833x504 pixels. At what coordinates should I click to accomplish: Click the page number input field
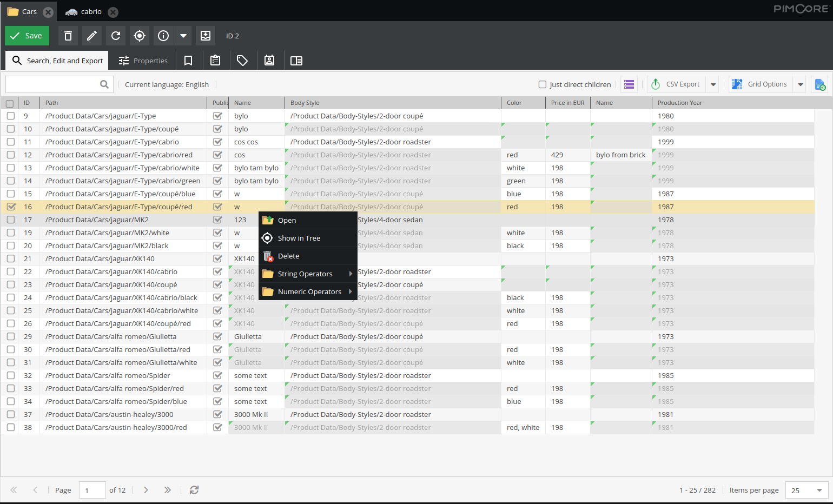pyautogui.click(x=92, y=490)
